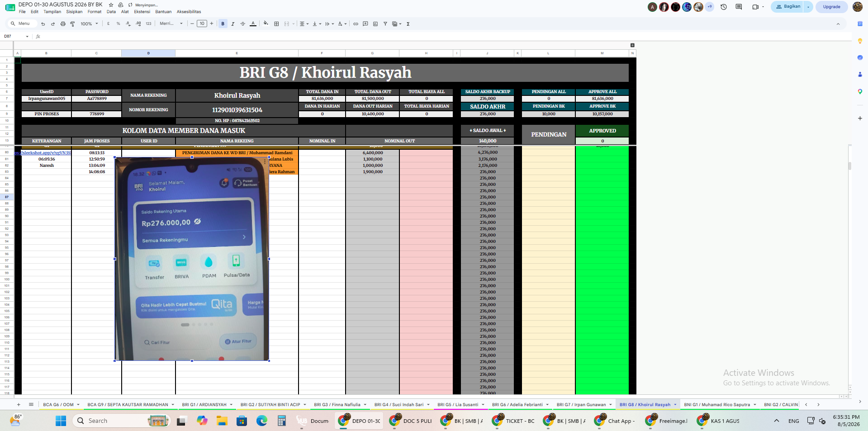Format cells as currency

(109, 24)
